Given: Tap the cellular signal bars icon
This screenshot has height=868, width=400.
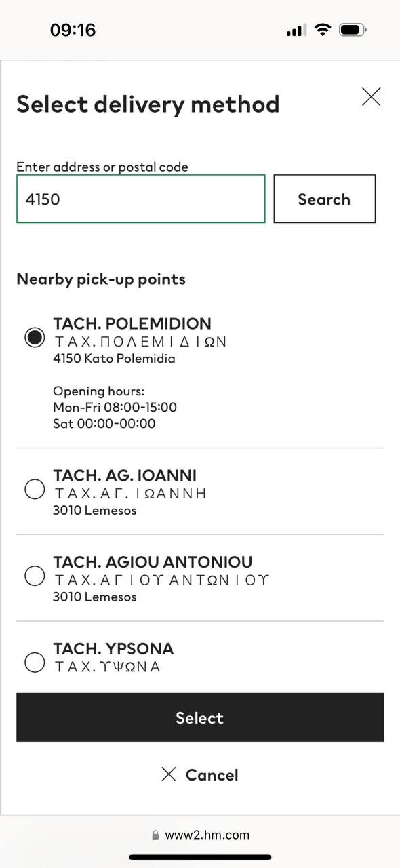Looking at the screenshot, I should click(296, 31).
